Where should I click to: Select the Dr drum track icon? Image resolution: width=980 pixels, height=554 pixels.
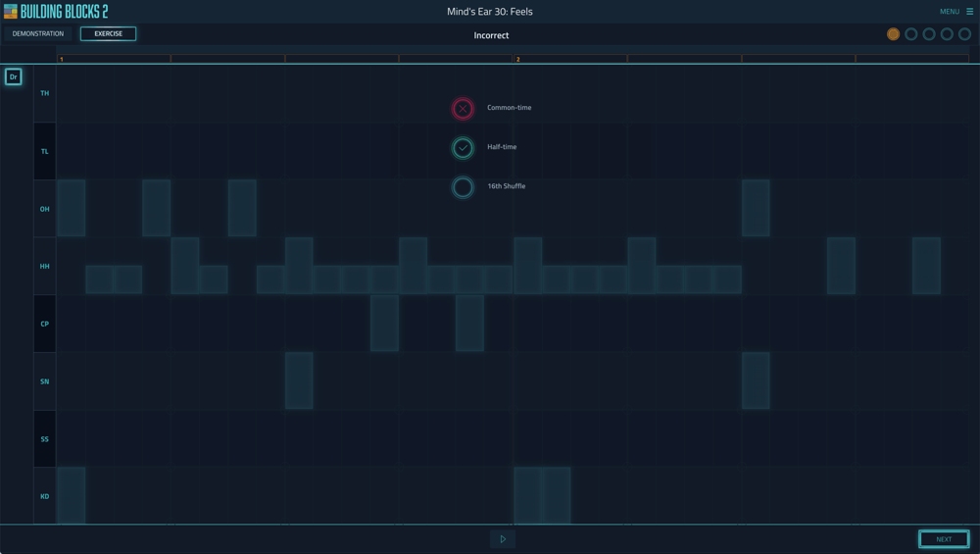[x=14, y=76]
